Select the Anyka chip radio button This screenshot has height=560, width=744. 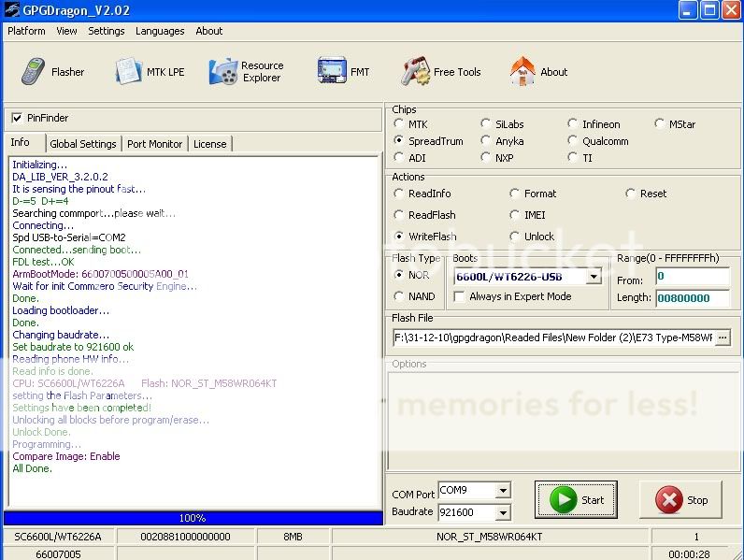485,141
